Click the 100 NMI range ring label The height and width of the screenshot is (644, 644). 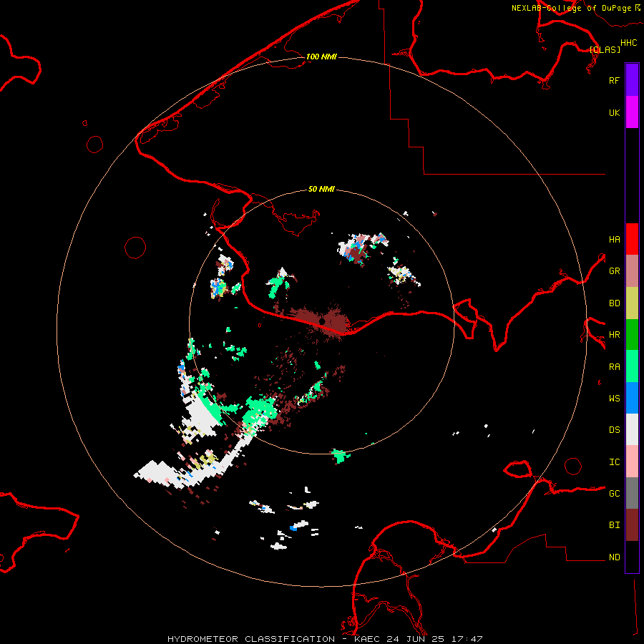[x=321, y=57]
